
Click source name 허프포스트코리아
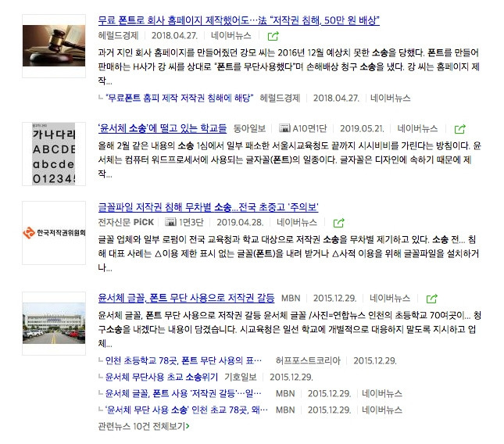click(x=308, y=360)
